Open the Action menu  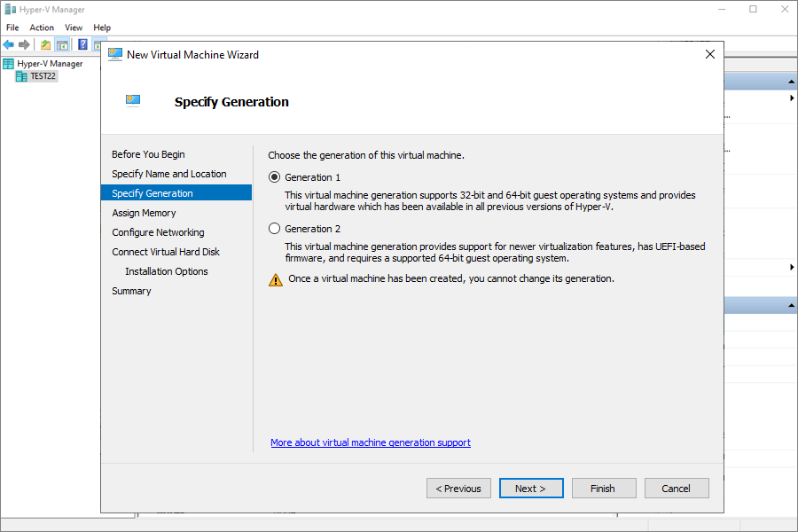click(41, 27)
